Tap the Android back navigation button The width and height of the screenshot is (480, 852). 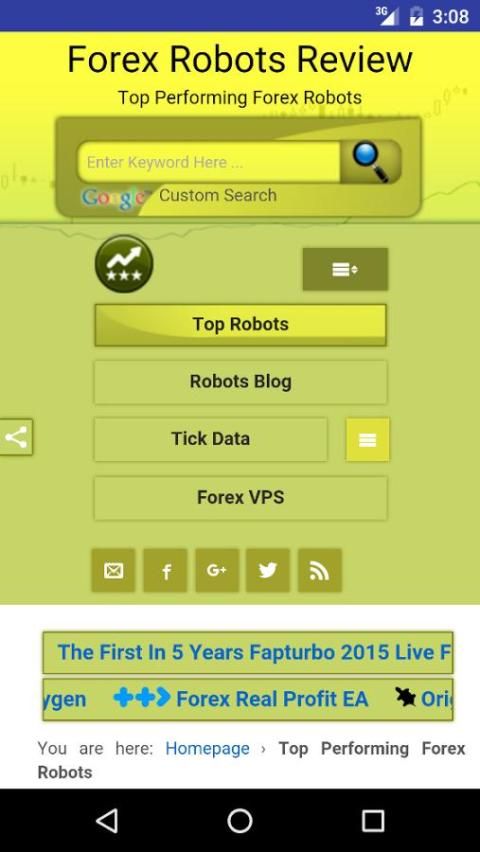107,820
